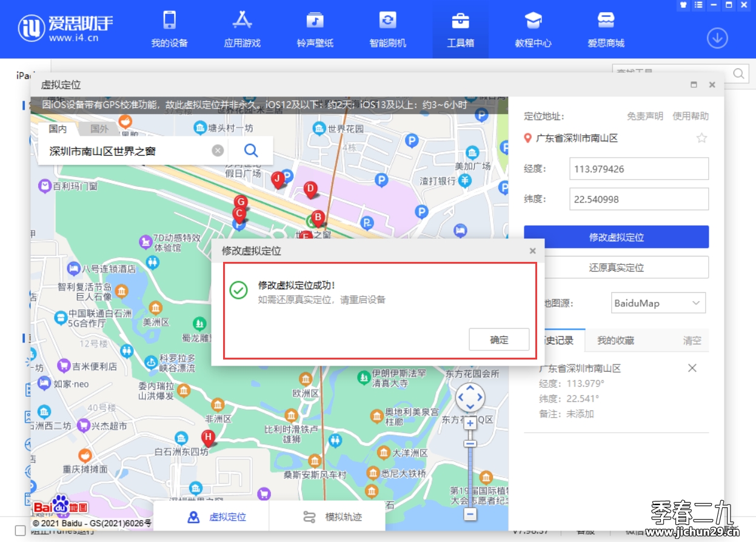This screenshot has height=542, width=756.
Task: Click the 纬度 input field
Action: 639,199
